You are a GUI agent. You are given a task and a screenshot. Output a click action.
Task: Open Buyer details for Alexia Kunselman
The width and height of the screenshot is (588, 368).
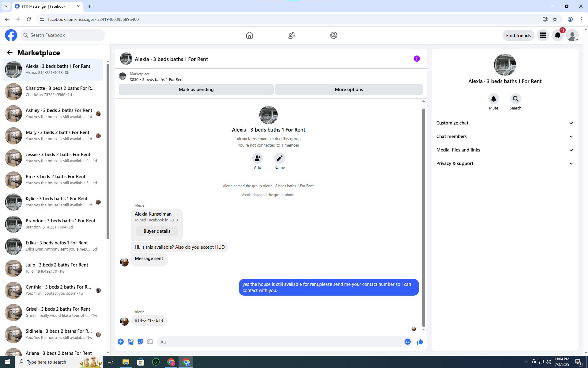pos(157,231)
